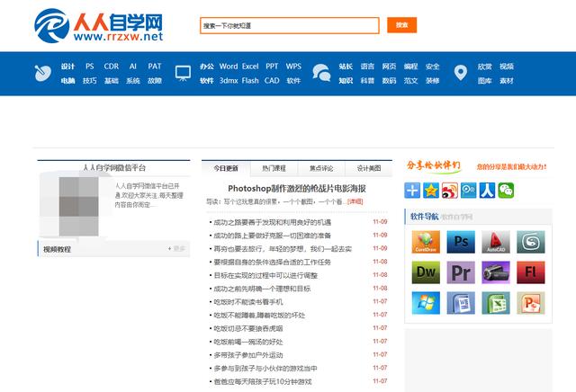Open the AI navigation link
Image resolution: width=576 pixels, height=392 pixels.
click(133, 67)
